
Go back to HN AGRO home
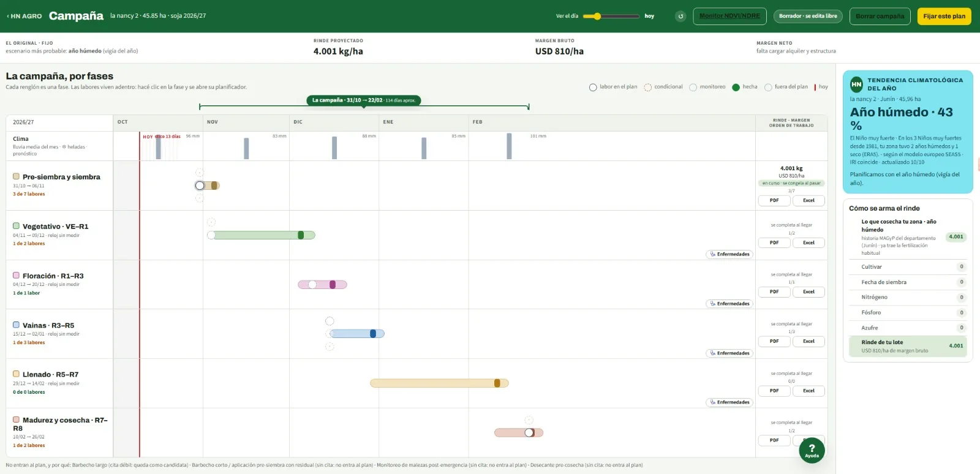point(24,17)
